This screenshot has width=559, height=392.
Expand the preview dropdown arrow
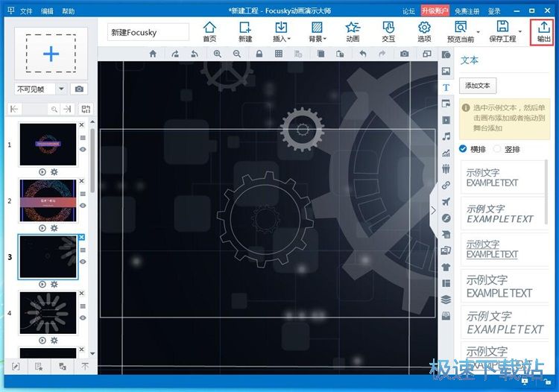click(x=478, y=32)
